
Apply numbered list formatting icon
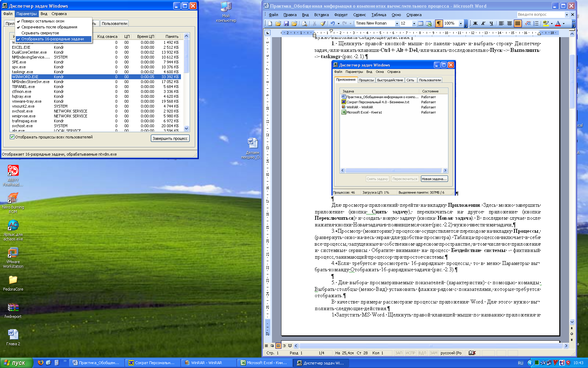pos(536,23)
